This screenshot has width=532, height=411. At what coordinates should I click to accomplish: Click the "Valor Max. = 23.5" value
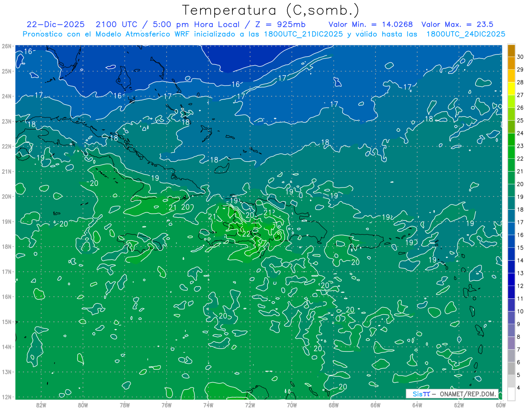click(457, 24)
